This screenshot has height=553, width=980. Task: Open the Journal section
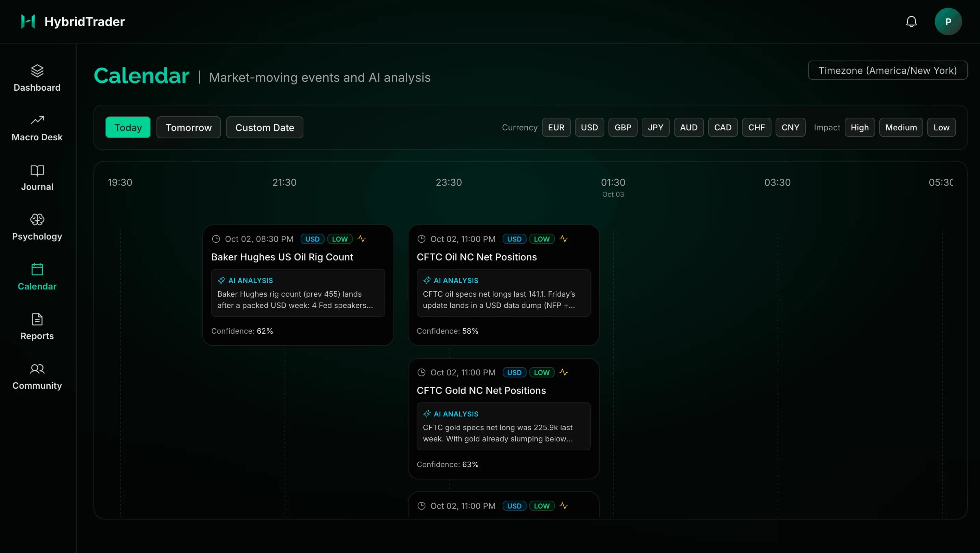(x=37, y=178)
